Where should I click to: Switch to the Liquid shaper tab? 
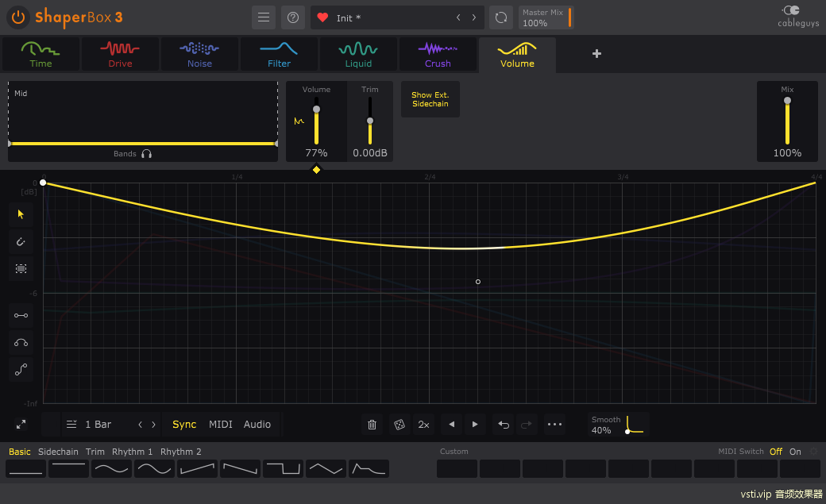pos(358,54)
